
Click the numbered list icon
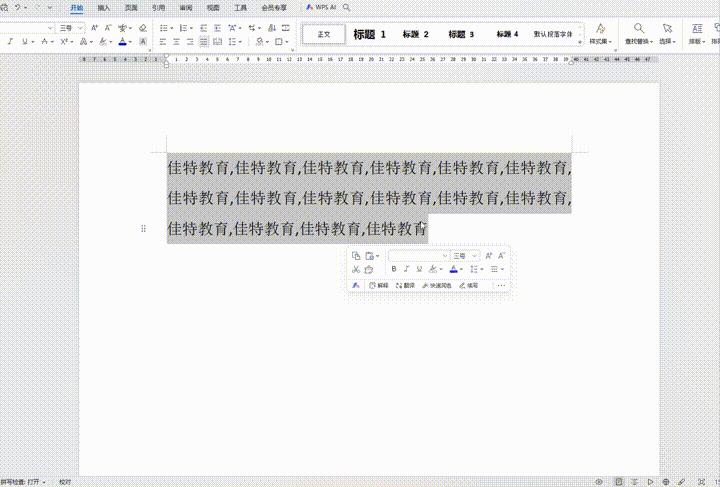[183, 28]
